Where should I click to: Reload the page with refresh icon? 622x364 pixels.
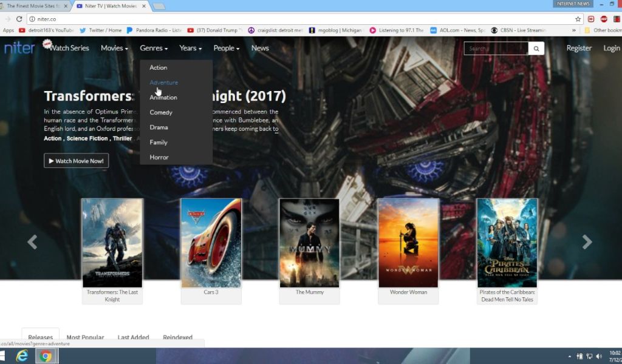coord(19,19)
